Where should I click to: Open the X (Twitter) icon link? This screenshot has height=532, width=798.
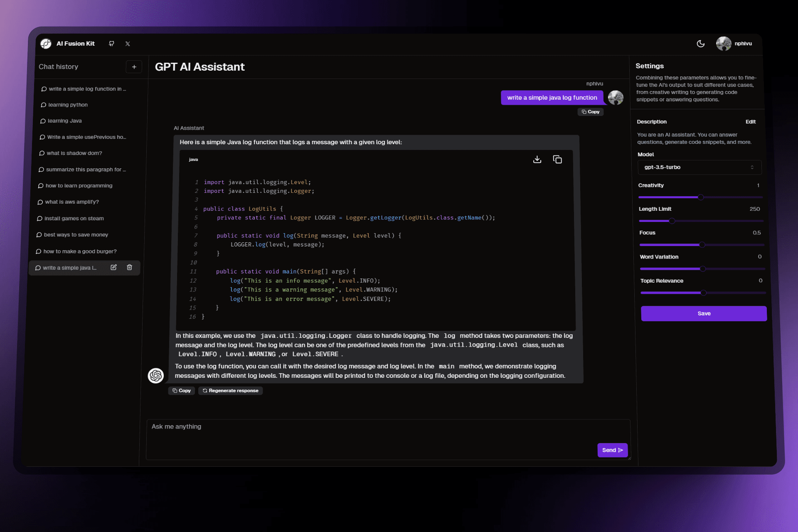pos(128,44)
